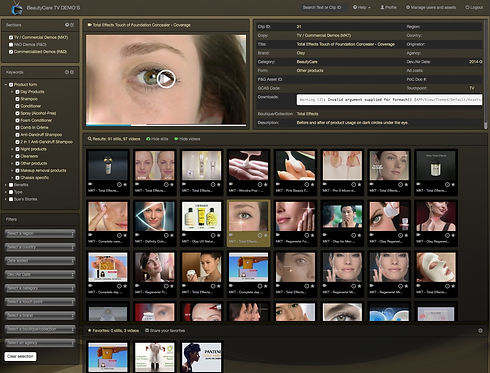The image size is (490, 373).
Task: Check the Benefits keyword checkbox
Action: 11,185
